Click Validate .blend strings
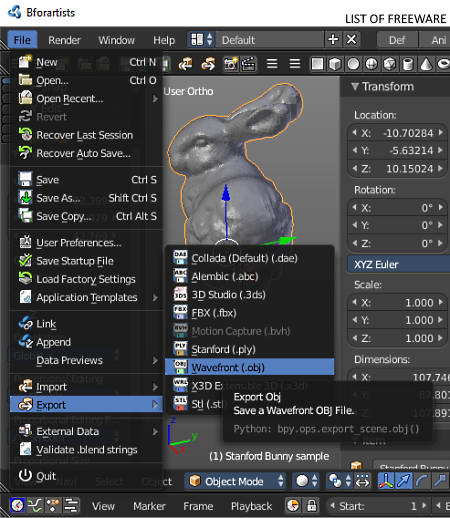This screenshot has width=450, height=518. [x=87, y=450]
